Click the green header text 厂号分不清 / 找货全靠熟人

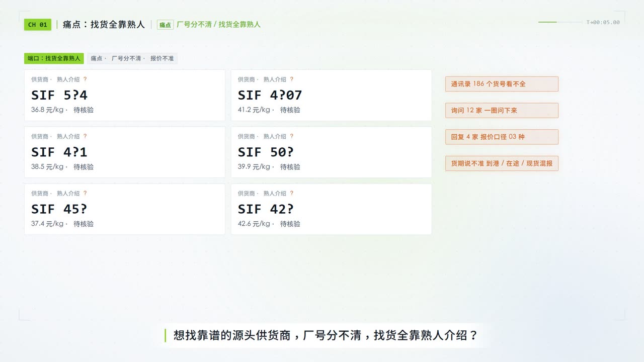(218, 25)
